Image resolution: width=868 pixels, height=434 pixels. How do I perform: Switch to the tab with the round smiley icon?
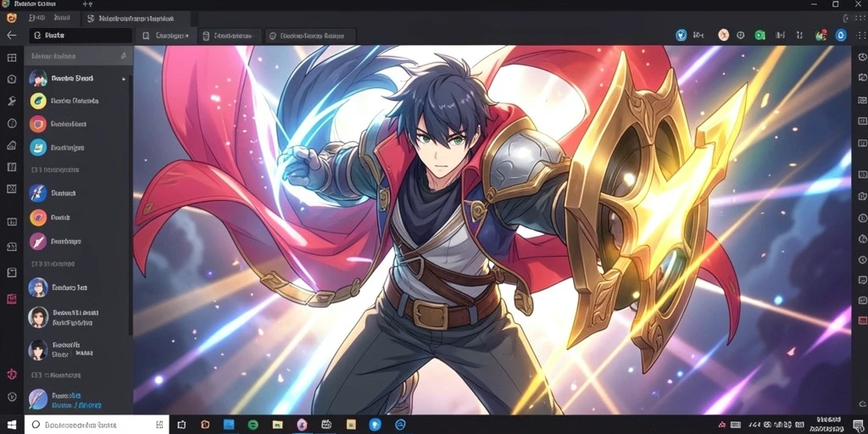point(310,36)
